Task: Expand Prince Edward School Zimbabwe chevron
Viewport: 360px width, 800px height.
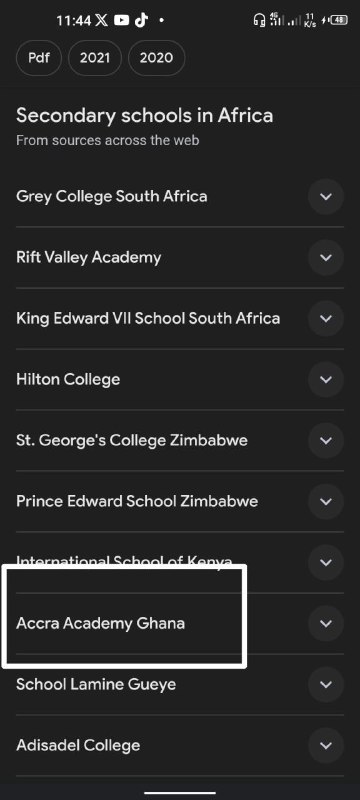Action: click(x=326, y=501)
